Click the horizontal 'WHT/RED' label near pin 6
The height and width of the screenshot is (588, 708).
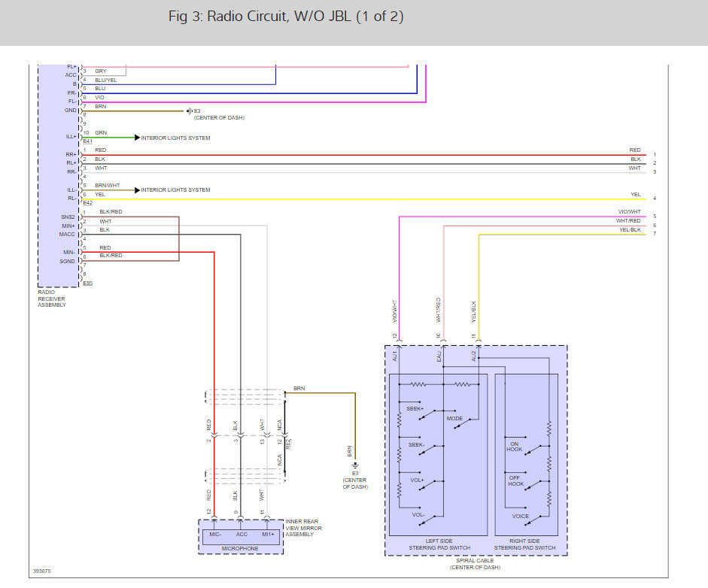click(628, 220)
